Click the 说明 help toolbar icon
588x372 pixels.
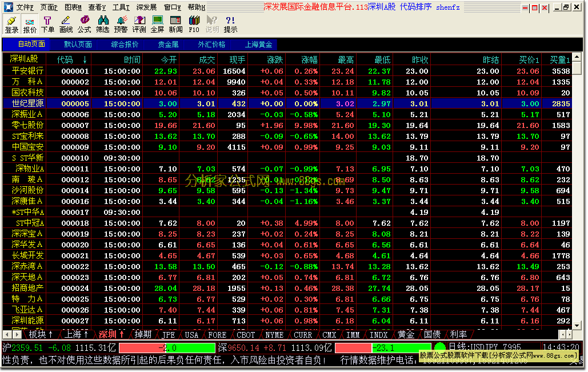tap(212, 25)
